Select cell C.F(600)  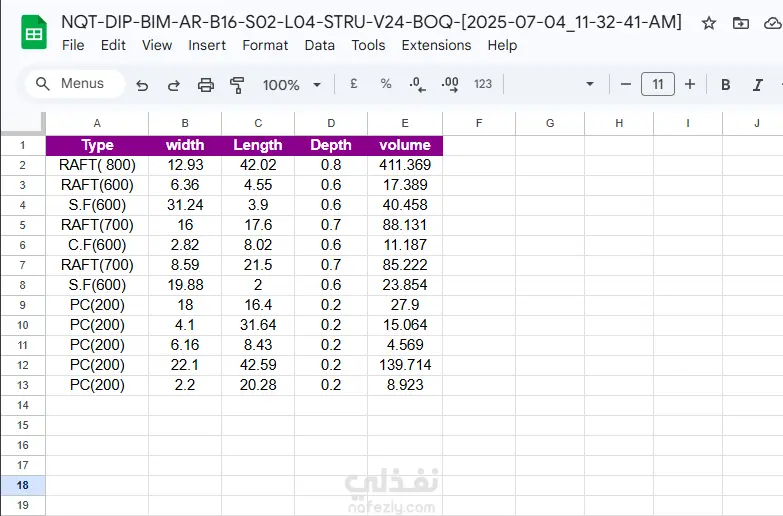97,245
